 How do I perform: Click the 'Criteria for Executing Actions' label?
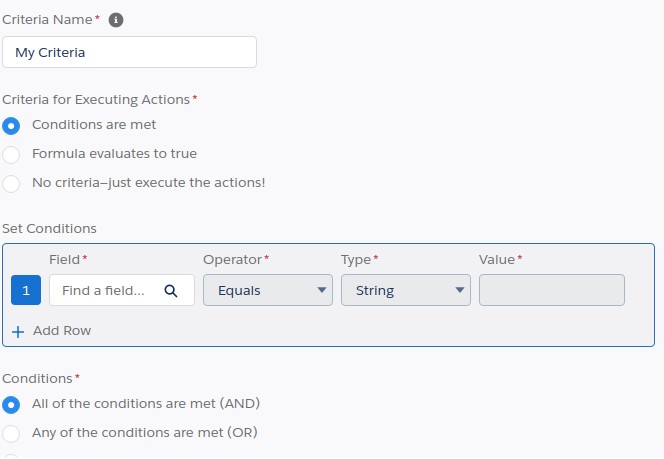pos(96,99)
